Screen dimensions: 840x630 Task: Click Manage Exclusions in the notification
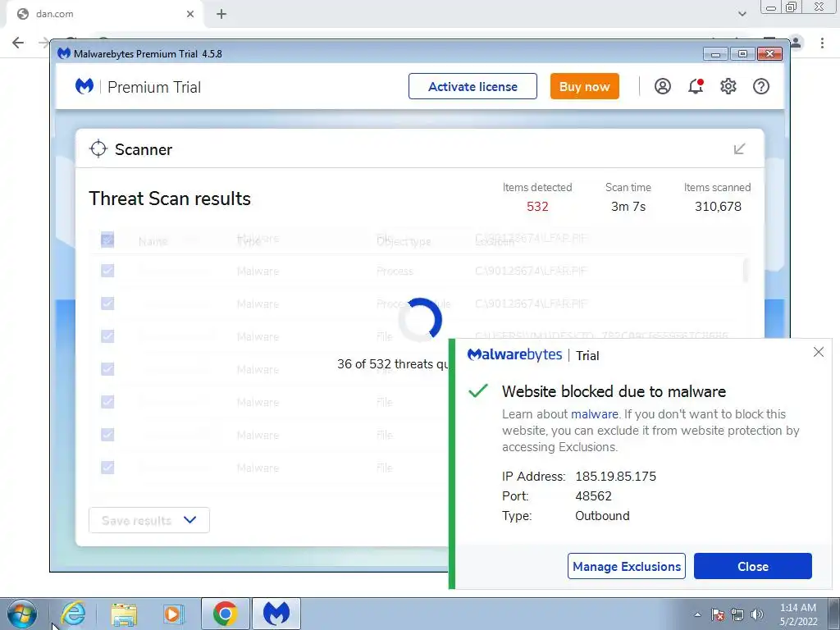click(626, 566)
